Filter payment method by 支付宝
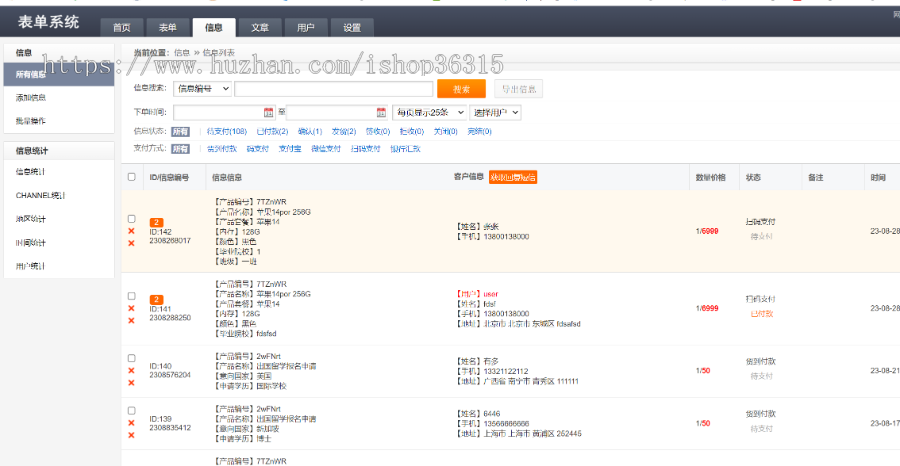 click(290, 149)
